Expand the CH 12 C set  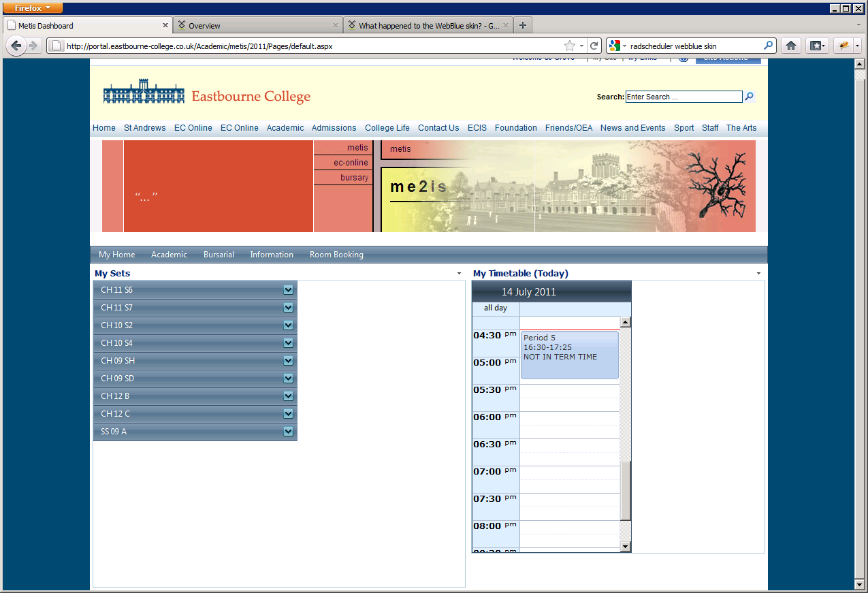click(289, 414)
